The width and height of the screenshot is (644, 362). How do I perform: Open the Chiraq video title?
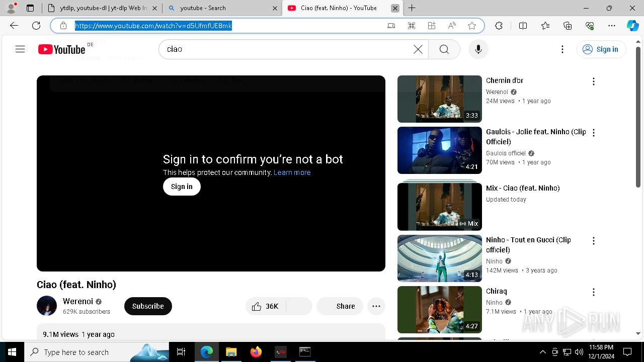click(497, 291)
